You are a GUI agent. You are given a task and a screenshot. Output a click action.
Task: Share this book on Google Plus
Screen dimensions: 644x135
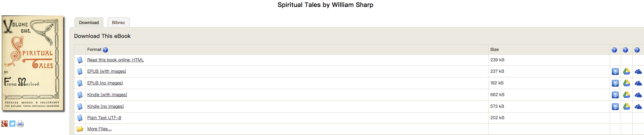point(4,124)
